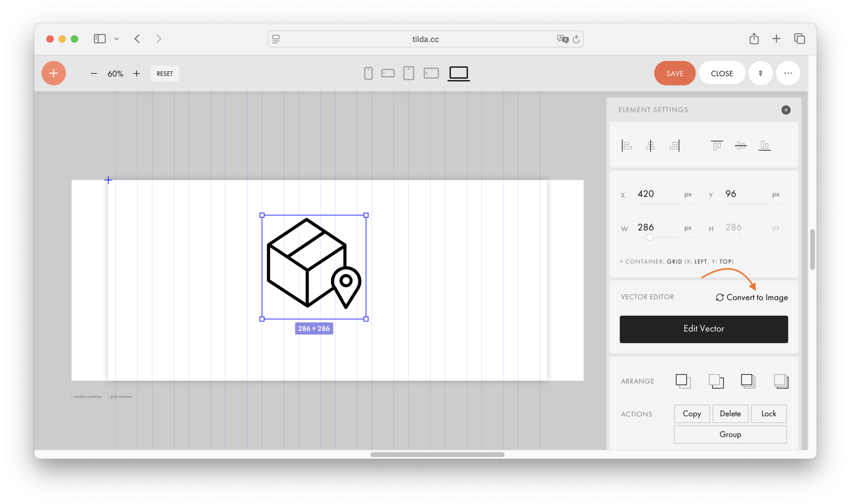This screenshot has height=504, width=851.
Task: Click the Edit Vector button
Action: (x=703, y=329)
